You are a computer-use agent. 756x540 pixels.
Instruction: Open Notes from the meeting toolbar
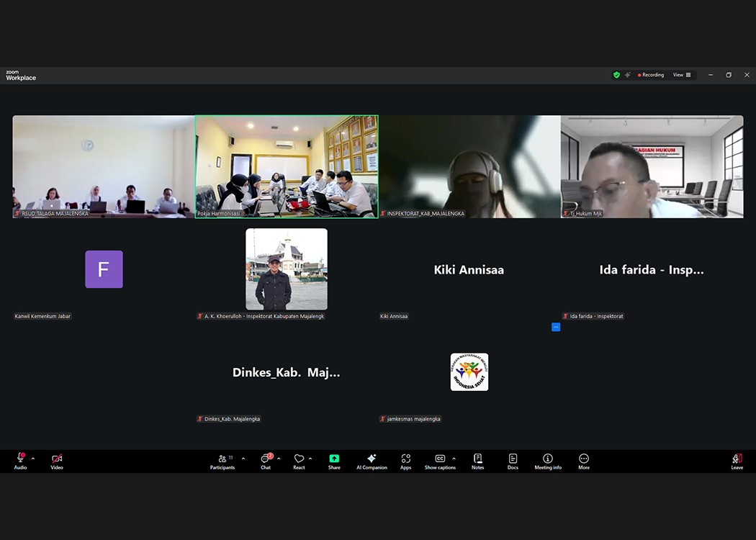pos(477,461)
